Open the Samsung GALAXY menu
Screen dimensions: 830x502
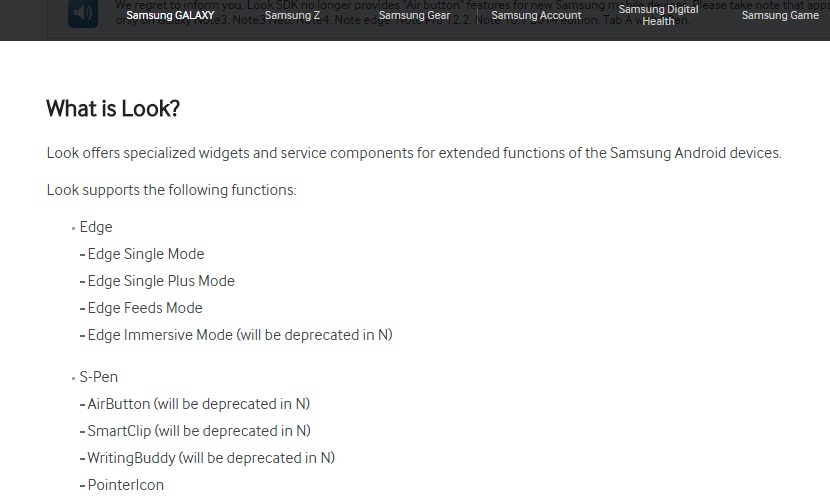coord(170,15)
